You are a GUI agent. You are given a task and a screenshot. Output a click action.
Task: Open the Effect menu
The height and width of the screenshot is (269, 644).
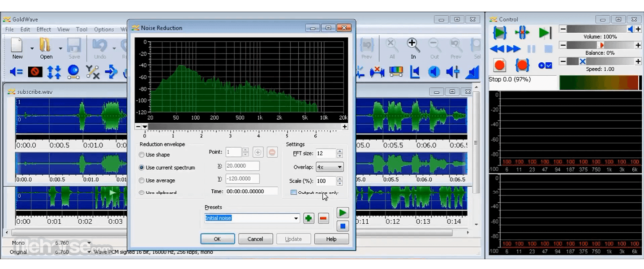click(44, 30)
